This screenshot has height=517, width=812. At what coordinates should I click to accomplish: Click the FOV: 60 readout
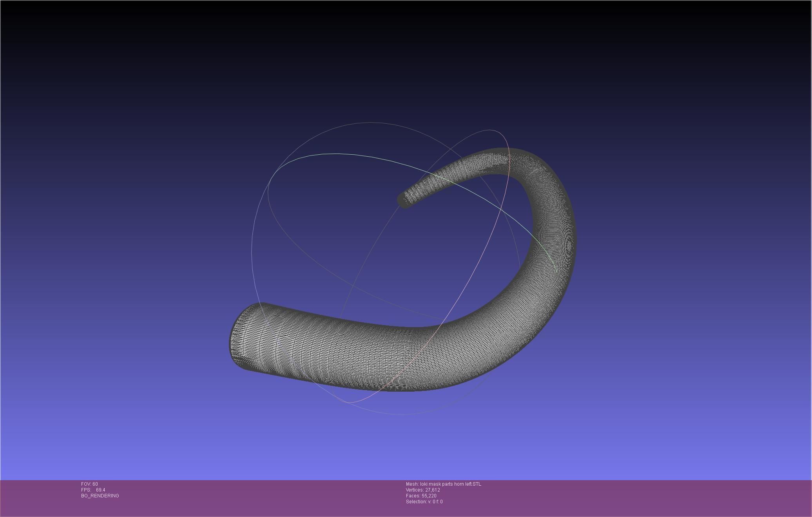tap(89, 484)
